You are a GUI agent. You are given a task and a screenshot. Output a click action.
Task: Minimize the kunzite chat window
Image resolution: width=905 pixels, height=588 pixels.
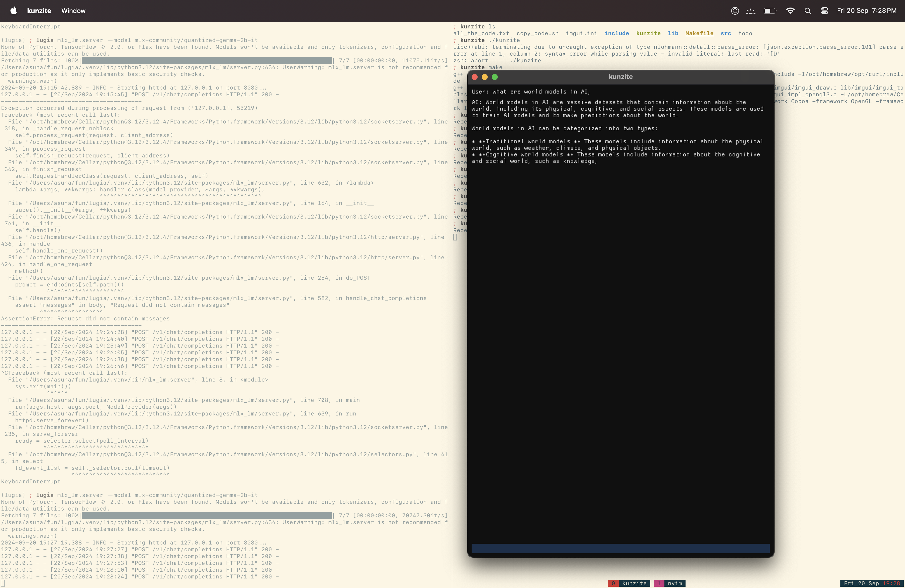[484, 77]
